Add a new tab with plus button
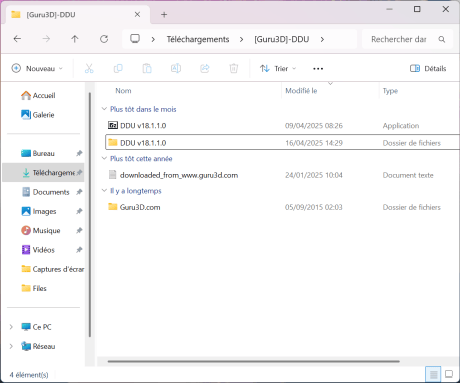460x383 pixels. click(x=164, y=15)
